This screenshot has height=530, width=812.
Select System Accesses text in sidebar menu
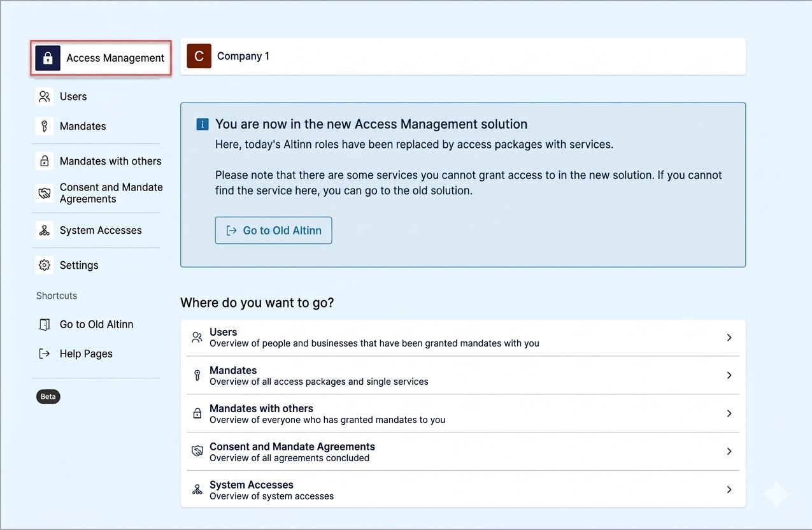[101, 231]
